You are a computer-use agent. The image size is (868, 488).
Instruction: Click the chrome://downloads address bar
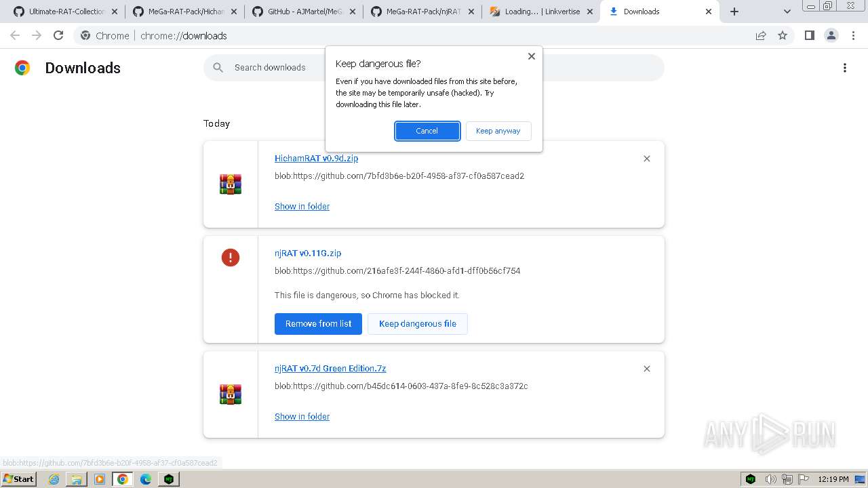tap(434, 35)
